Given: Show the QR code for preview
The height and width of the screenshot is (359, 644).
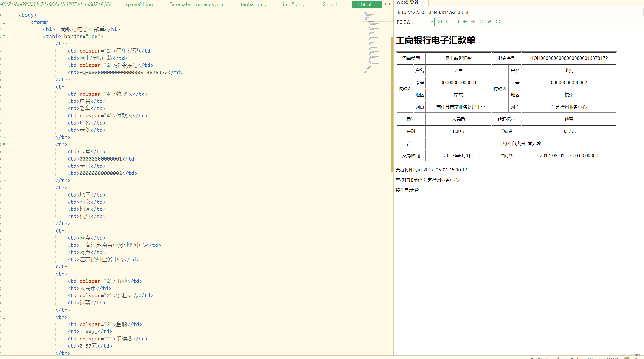Looking at the screenshot, I should (x=498, y=22).
